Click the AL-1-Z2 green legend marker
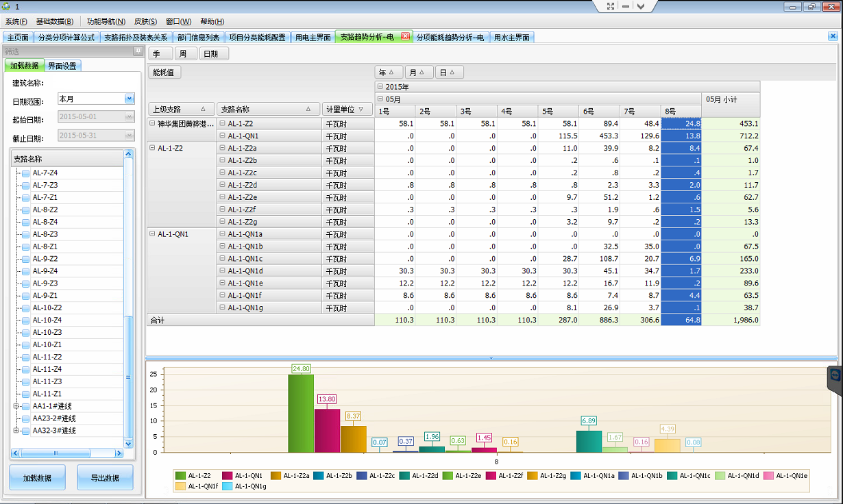 tap(181, 475)
